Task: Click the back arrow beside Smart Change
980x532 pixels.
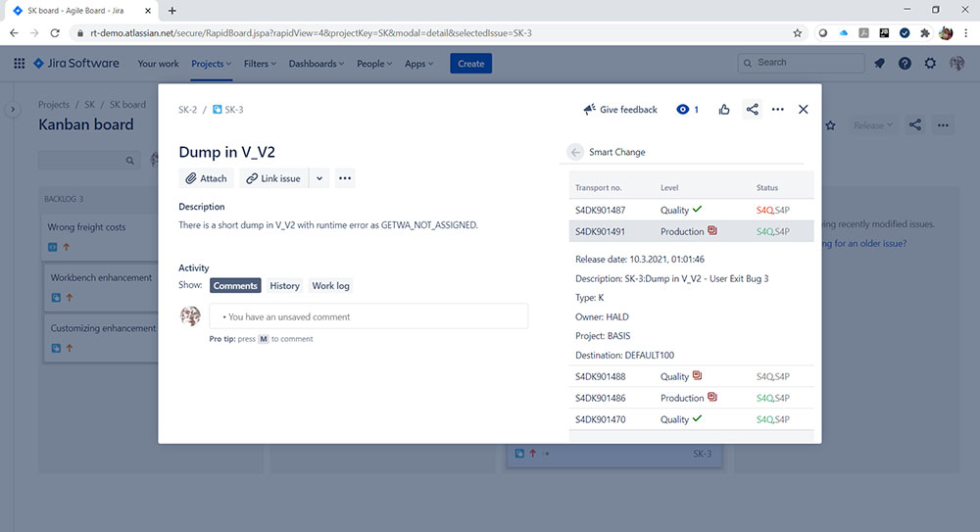Action: coord(575,152)
